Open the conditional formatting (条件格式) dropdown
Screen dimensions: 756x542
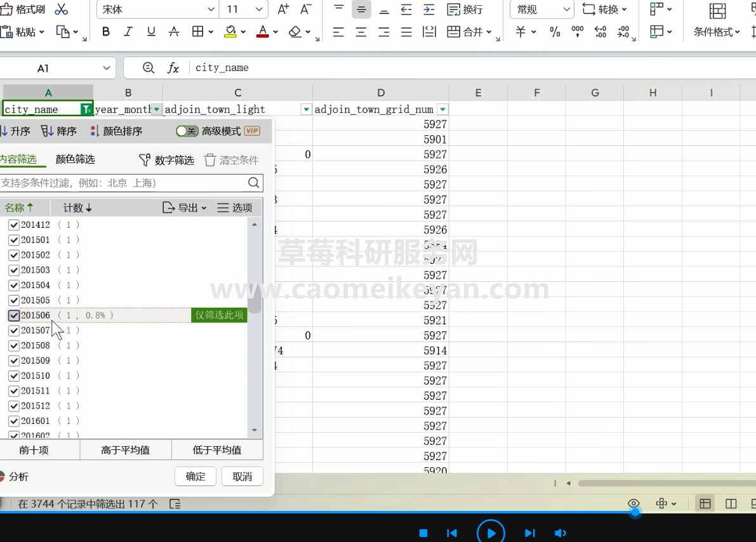(x=717, y=32)
